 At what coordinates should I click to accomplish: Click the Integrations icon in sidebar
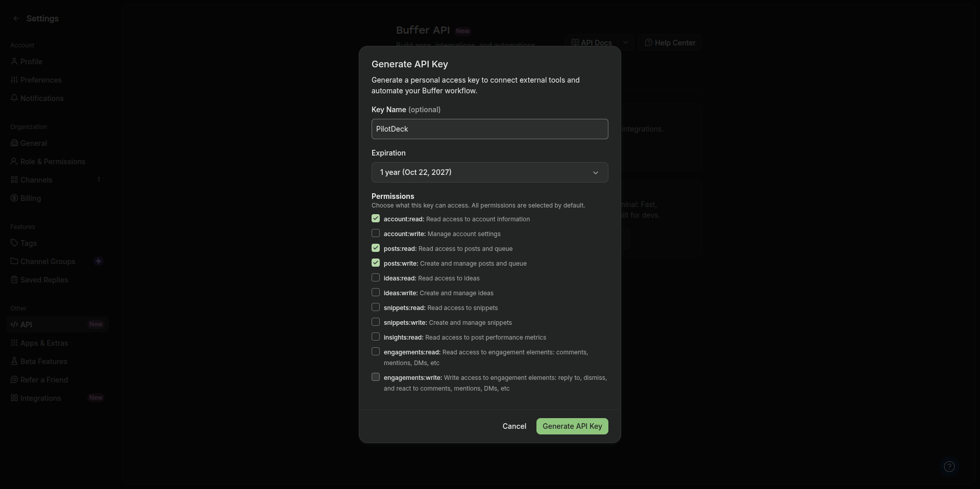(14, 398)
